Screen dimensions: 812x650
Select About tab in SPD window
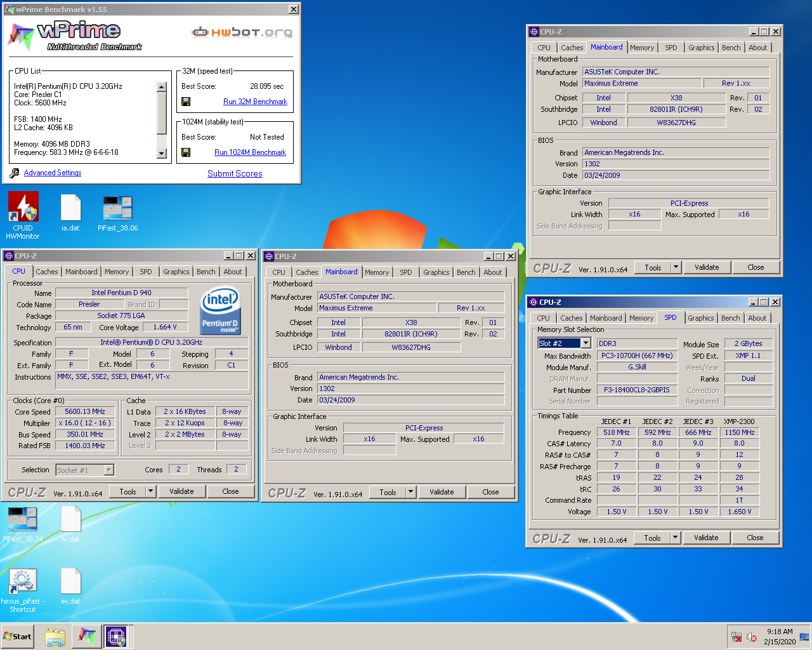pyautogui.click(x=757, y=318)
